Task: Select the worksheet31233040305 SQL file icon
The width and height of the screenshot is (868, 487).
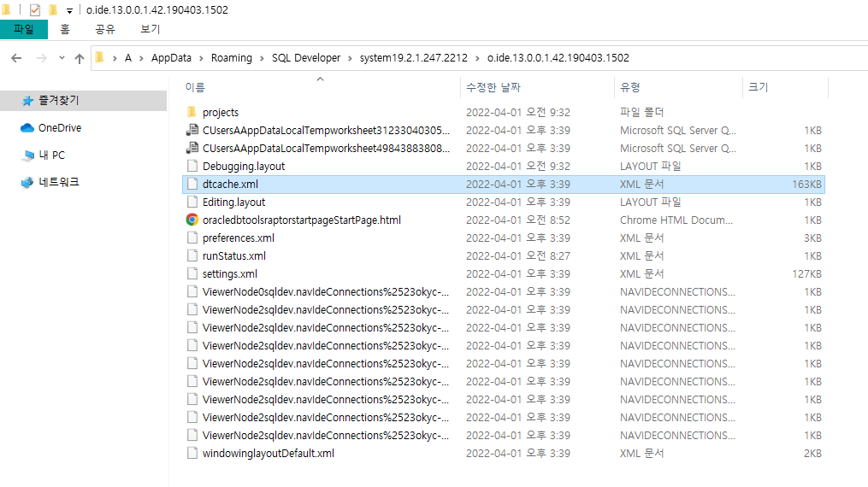Action: click(192, 131)
